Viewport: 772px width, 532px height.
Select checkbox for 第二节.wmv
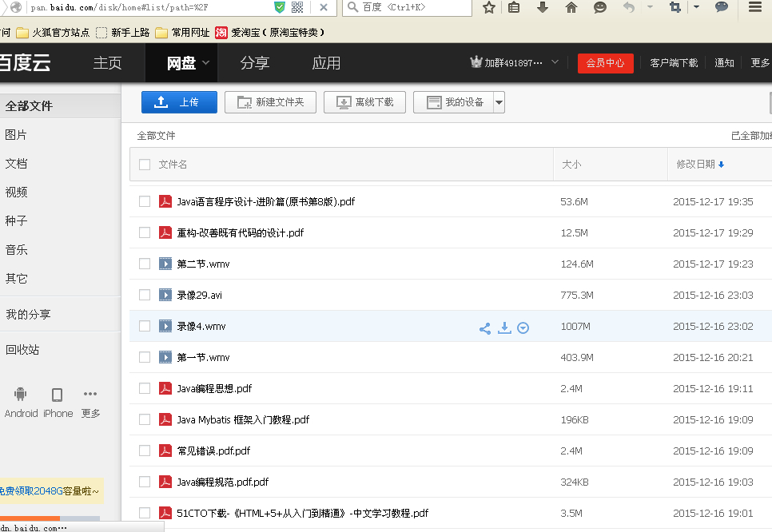click(x=145, y=264)
